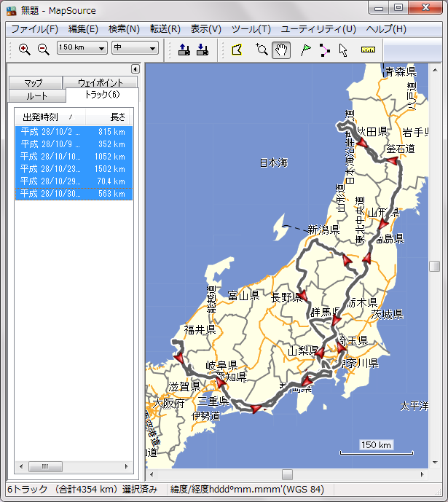448x502 pixels.
Task: Select the zoom tool in toolbar
Action: [262, 50]
